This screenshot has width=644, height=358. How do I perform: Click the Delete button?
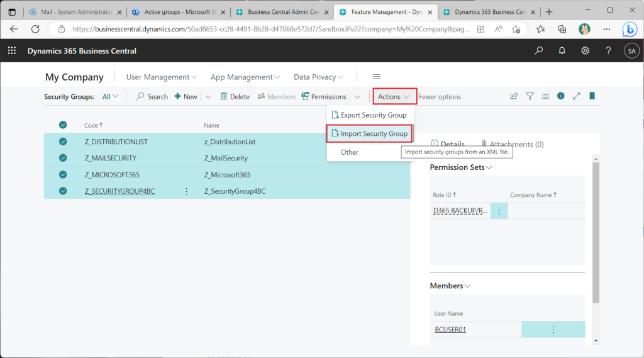235,97
